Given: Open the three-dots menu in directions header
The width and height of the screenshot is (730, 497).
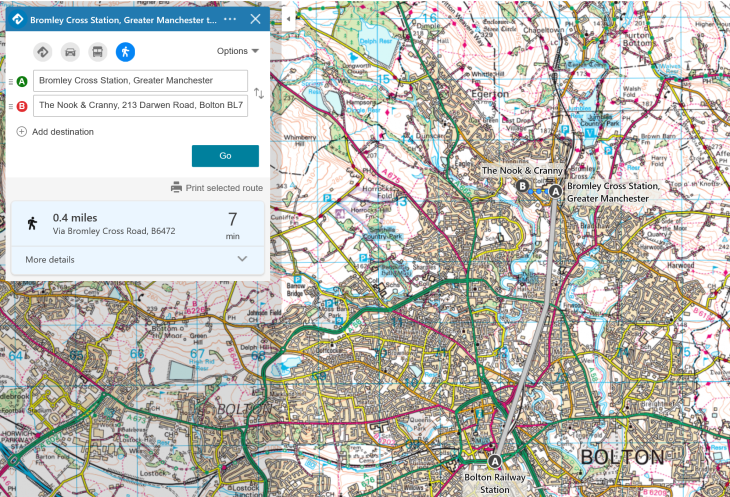Looking at the screenshot, I should [231, 19].
